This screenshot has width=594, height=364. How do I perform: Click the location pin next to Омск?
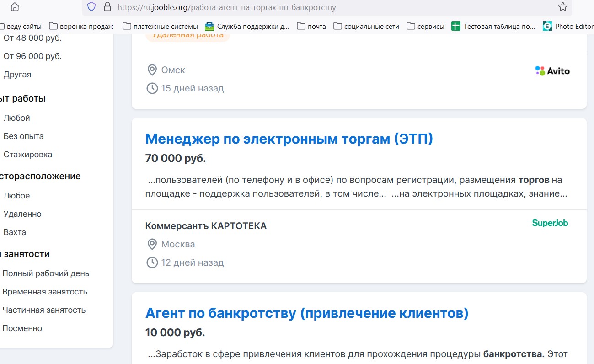point(152,70)
